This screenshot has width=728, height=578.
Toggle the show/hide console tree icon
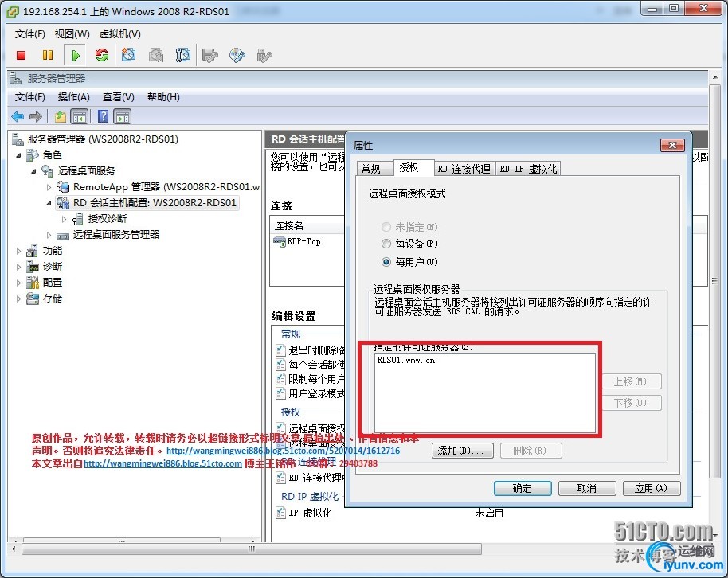point(80,116)
